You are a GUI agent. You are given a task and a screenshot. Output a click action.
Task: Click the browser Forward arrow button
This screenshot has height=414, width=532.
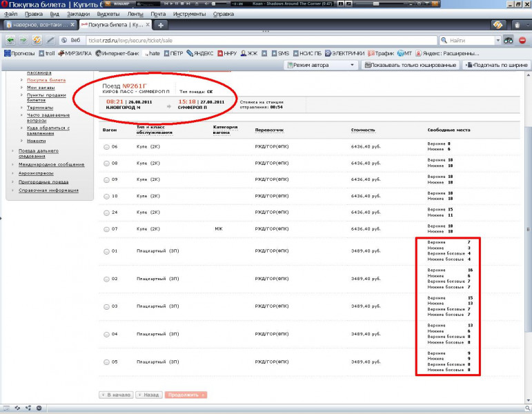23,40
